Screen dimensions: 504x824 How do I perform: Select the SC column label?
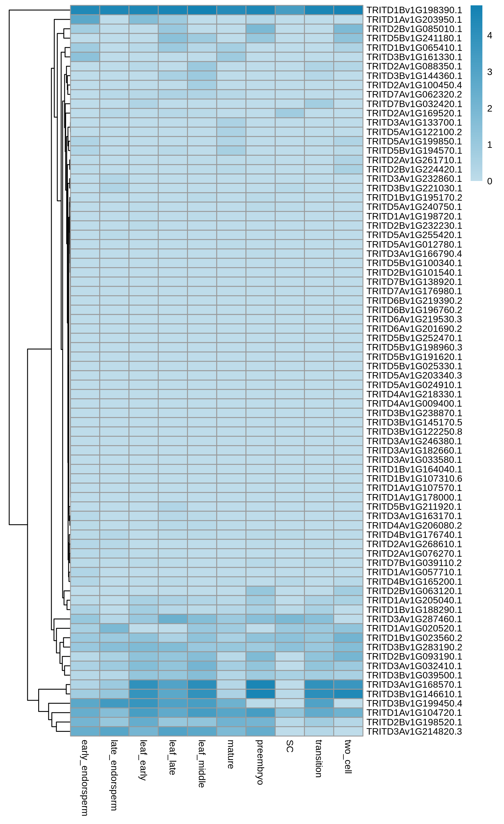point(289,746)
